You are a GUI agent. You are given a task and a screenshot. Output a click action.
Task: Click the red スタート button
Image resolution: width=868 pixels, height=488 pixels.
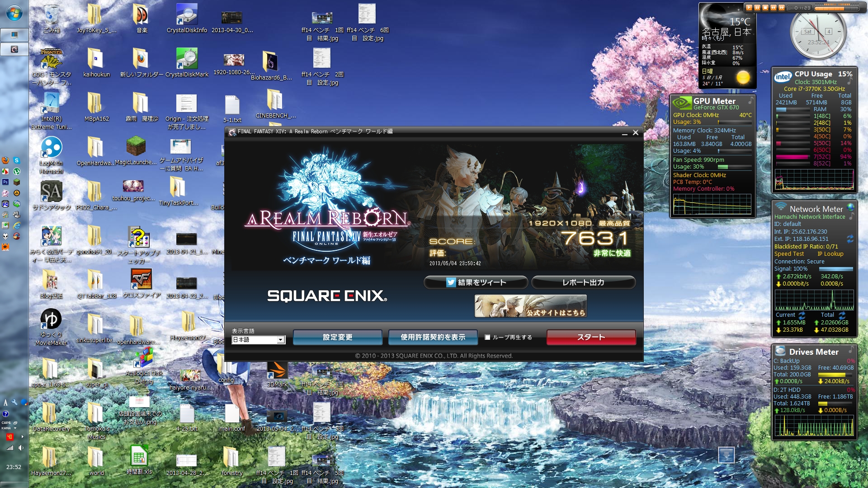click(591, 337)
